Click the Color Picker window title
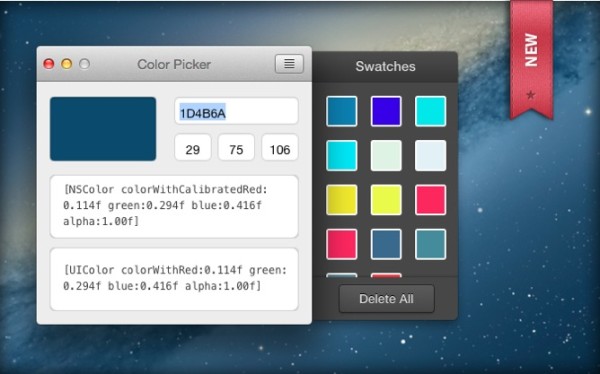 tap(174, 64)
